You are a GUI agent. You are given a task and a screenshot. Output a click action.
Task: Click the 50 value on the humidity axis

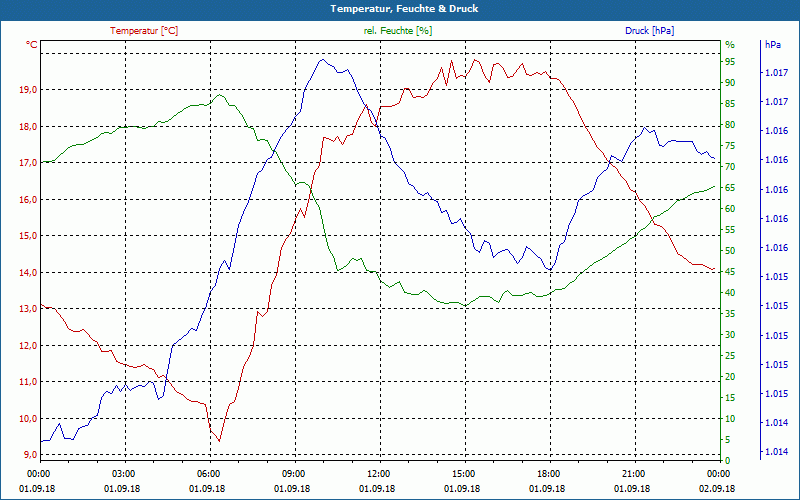pyautogui.click(x=730, y=251)
